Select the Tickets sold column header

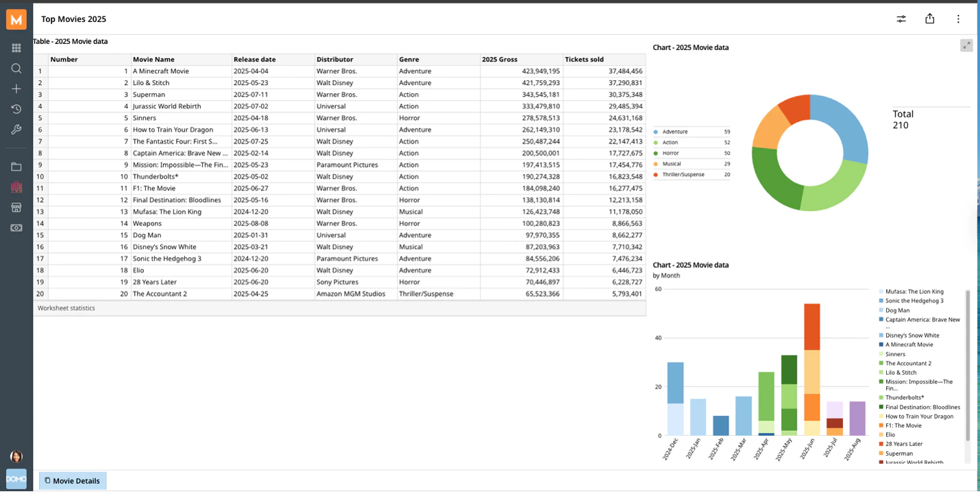point(604,60)
